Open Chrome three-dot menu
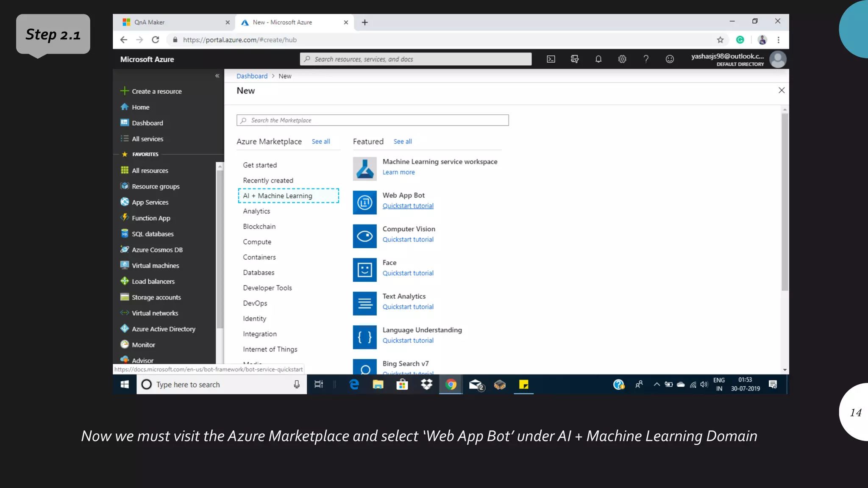 pos(778,40)
